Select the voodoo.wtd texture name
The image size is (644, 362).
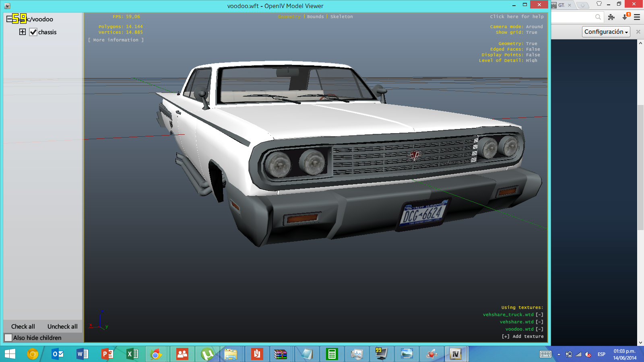click(x=519, y=329)
